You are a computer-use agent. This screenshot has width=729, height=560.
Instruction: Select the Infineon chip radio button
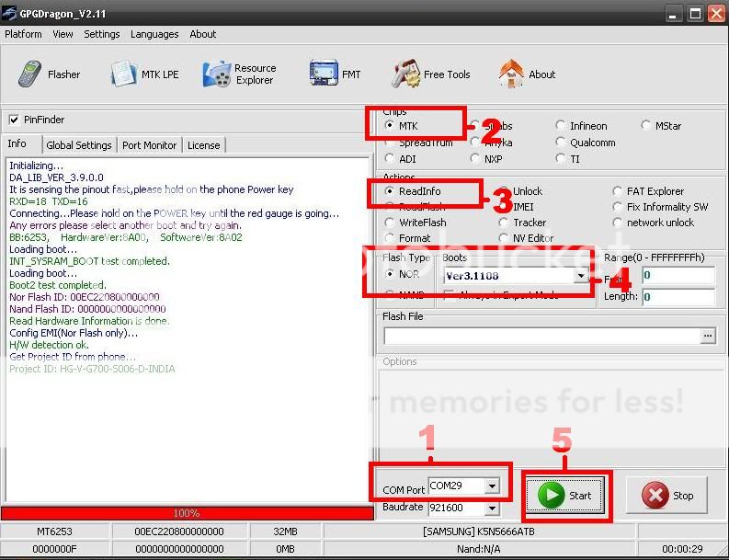tap(561, 126)
